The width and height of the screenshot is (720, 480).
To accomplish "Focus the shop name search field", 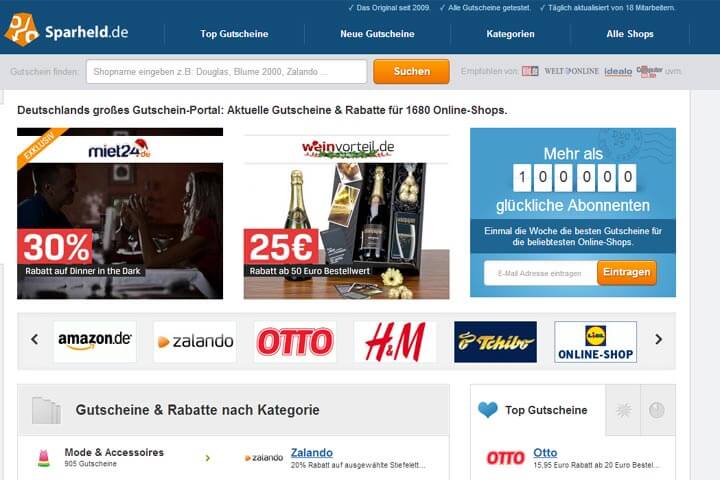I will click(x=226, y=72).
